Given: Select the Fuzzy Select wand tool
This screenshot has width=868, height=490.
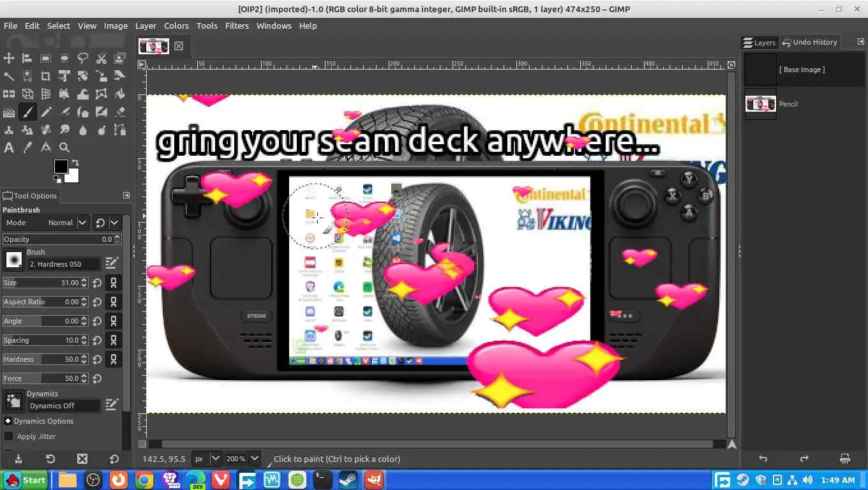Looking at the screenshot, I should [9, 76].
